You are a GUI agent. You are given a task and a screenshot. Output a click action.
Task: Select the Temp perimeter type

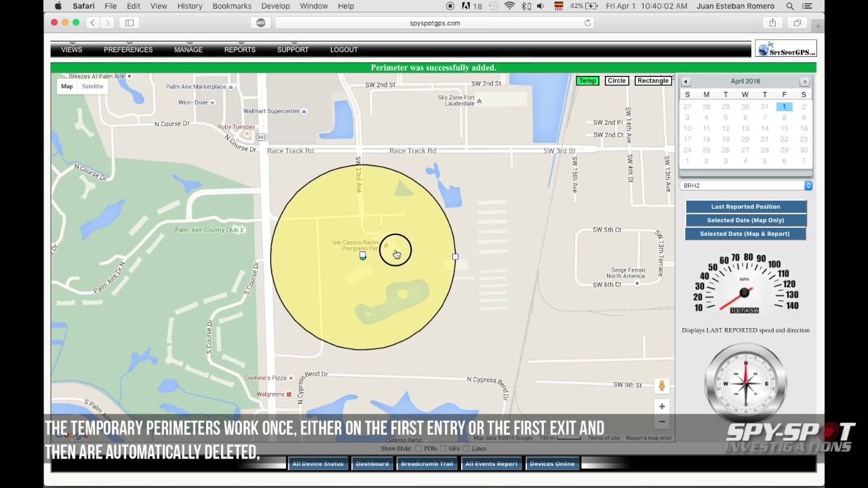click(587, 81)
